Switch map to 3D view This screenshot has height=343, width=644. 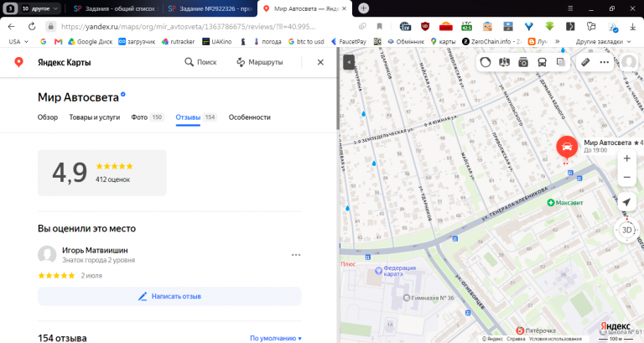[x=626, y=230]
